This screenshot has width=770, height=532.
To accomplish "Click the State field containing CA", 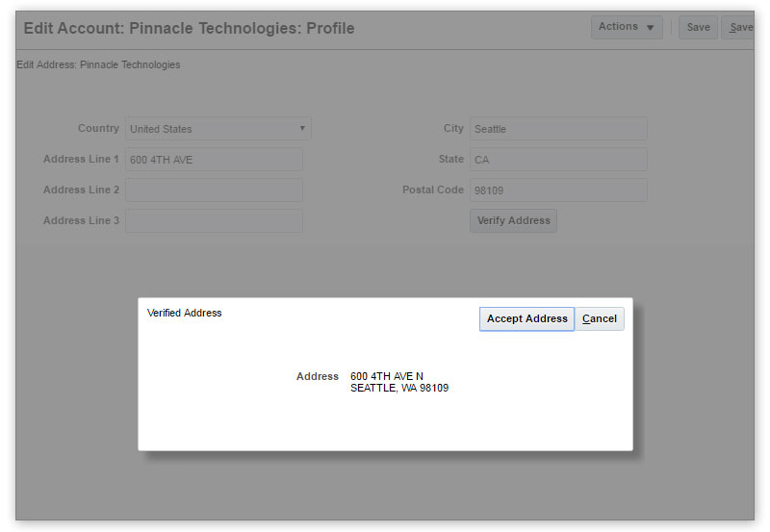I will (x=557, y=160).
